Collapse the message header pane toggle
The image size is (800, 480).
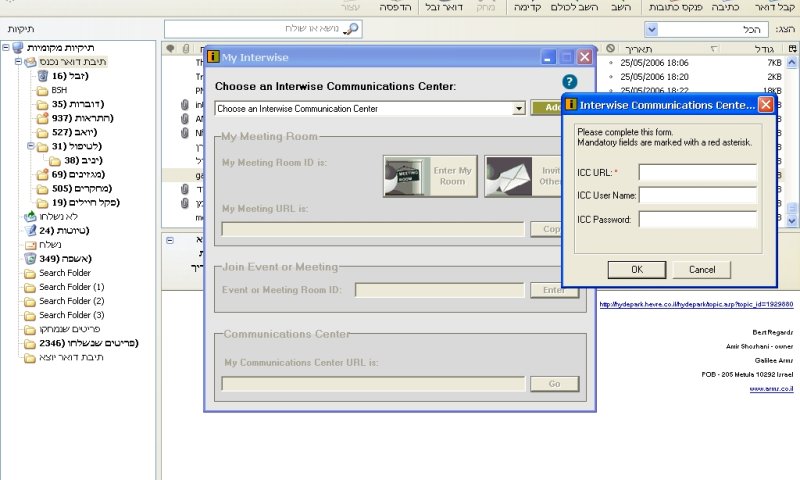point(170,240)
